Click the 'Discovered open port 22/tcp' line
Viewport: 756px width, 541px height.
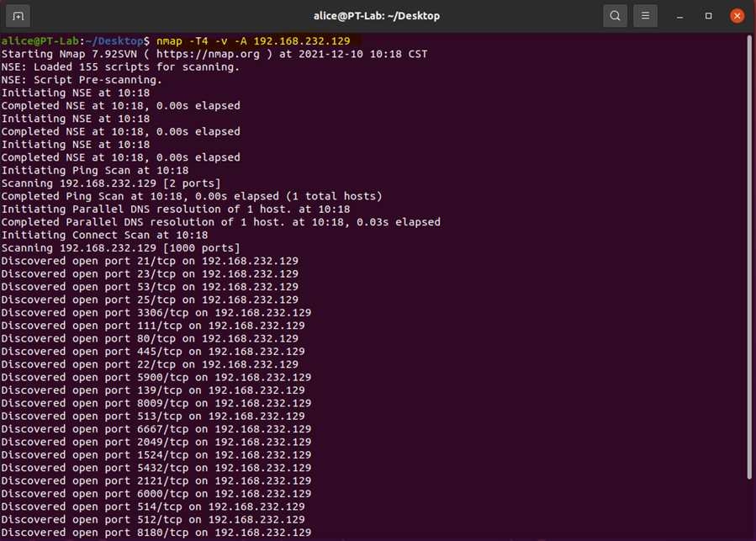click(150, 364)
